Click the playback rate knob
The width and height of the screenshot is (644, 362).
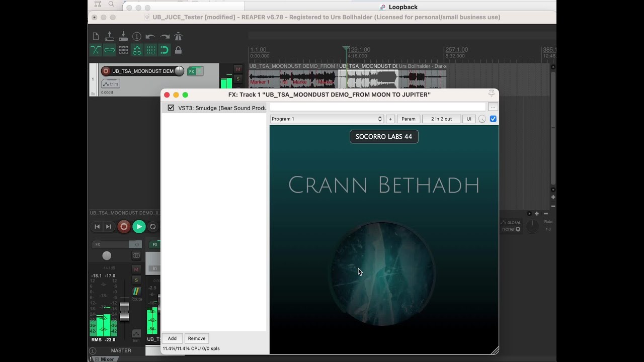point(532,227)
